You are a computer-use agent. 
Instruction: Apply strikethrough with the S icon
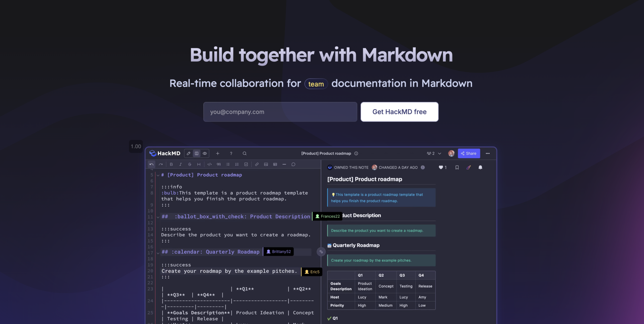pos(190,164)
